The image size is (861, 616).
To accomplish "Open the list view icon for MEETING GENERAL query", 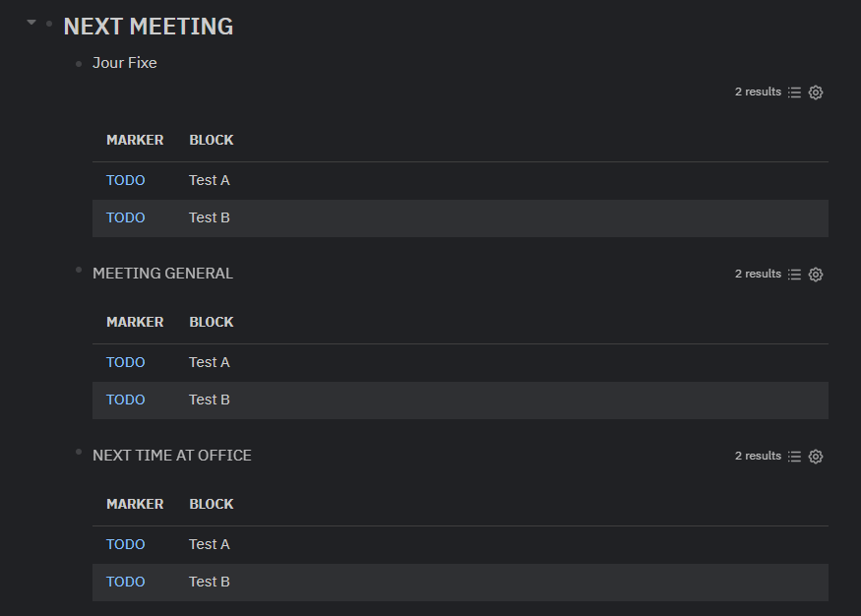I will coord(794,274).
